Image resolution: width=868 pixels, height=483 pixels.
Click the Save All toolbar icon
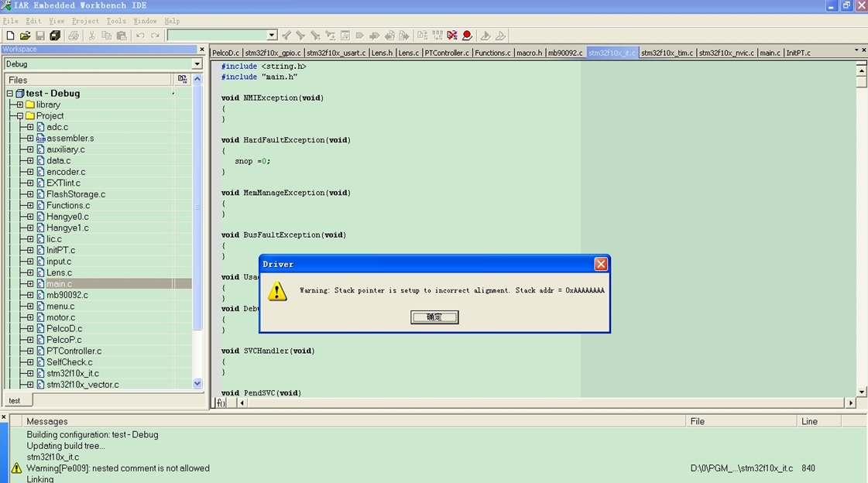(x=55, y=36)
